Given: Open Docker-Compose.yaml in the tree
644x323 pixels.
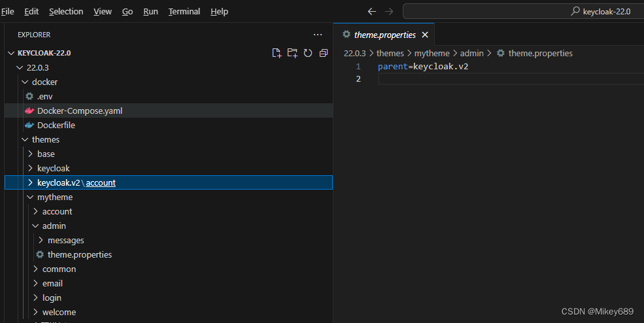Looking at the screenshot, I should 169,110.
